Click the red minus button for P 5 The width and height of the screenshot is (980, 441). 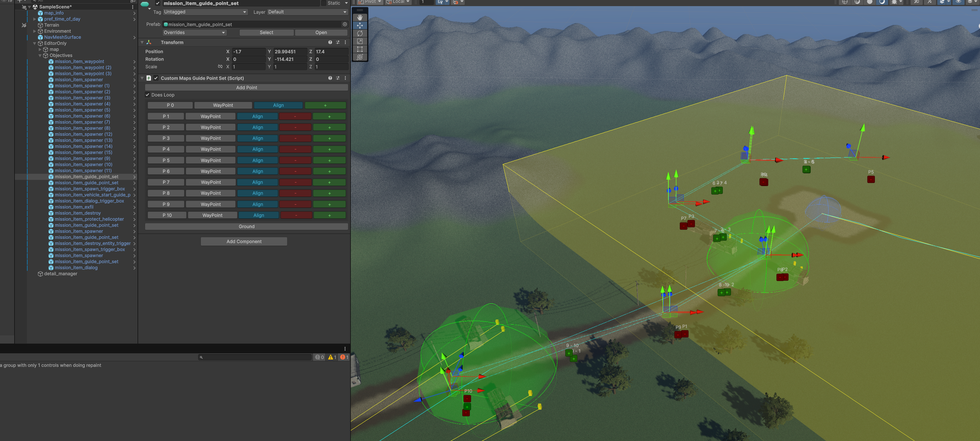tap(295, 160)
